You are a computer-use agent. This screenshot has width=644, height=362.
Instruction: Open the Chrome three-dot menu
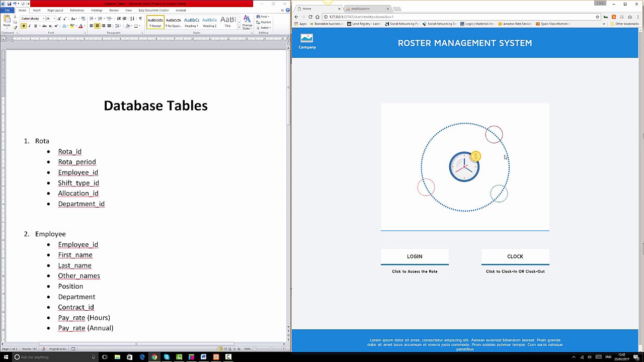pos(637,17)
